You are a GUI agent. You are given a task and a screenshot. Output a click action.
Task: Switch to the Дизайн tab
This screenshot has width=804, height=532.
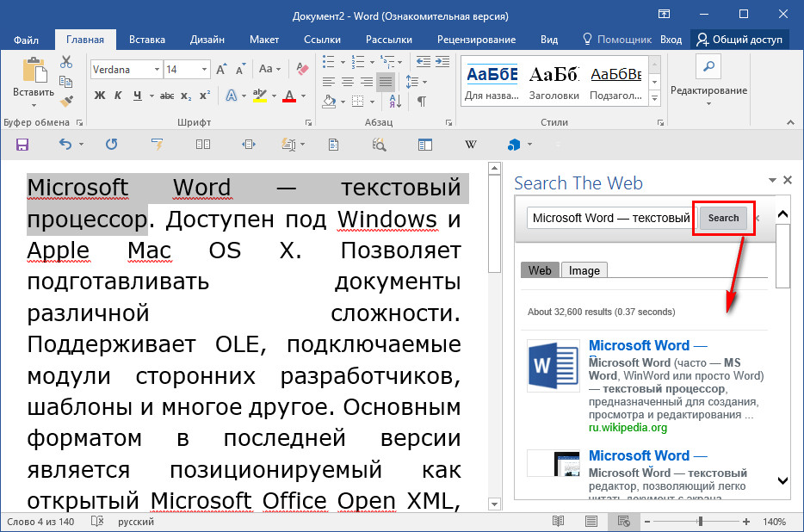coord(207,40)
